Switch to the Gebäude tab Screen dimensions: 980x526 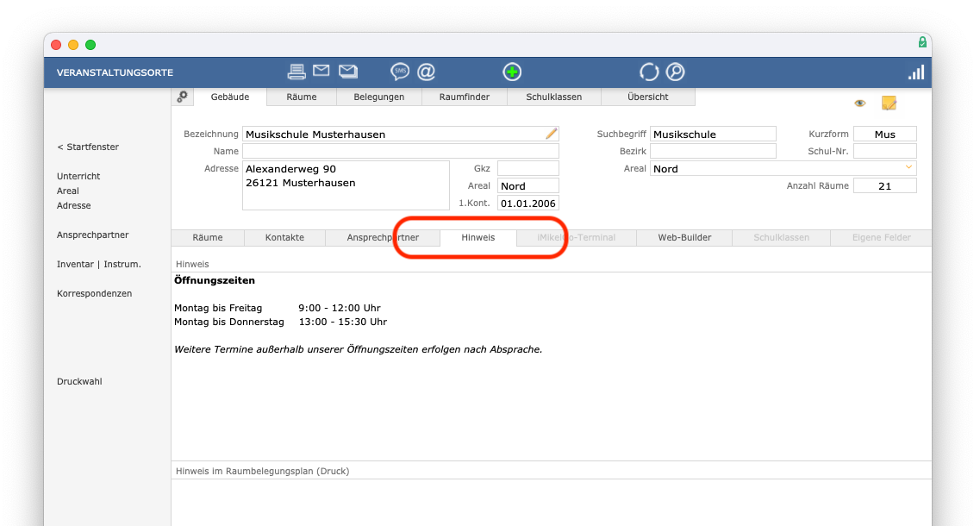(230, 97)
